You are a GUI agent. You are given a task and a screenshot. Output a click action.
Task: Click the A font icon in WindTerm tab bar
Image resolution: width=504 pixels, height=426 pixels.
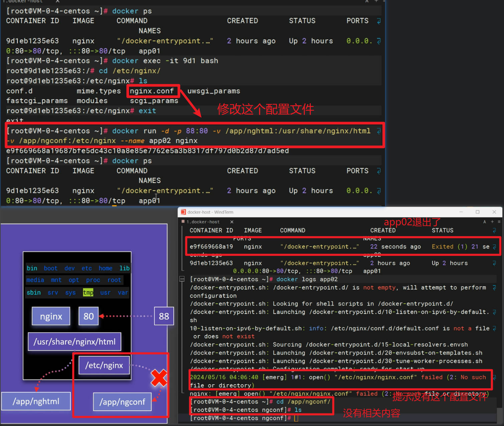click(x=485, y=222)
